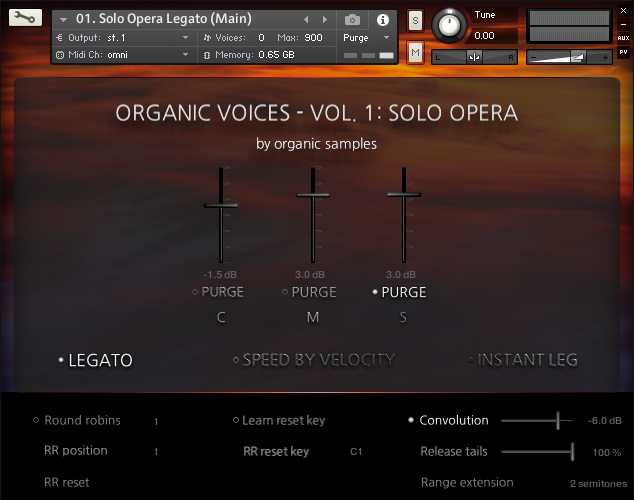Click the C fader -1.5 dB readout
The height and width of the screenshot is (500, 634).
coord(220,275)
